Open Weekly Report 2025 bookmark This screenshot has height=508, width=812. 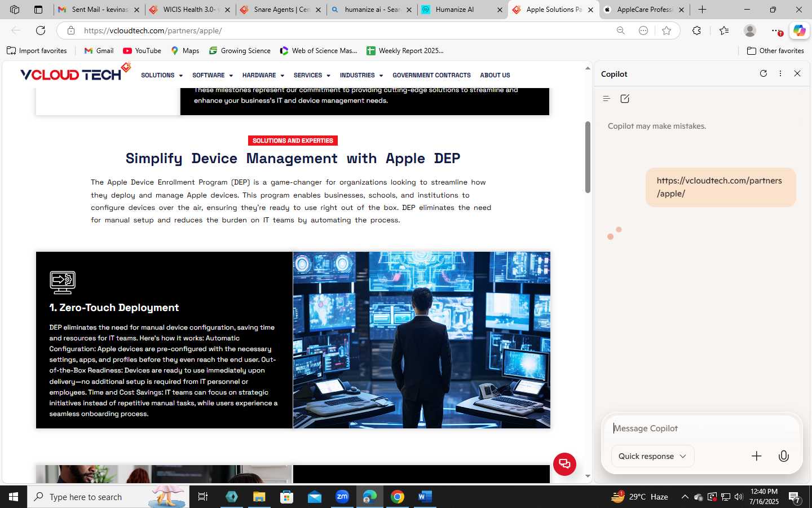tap(405, 51)
